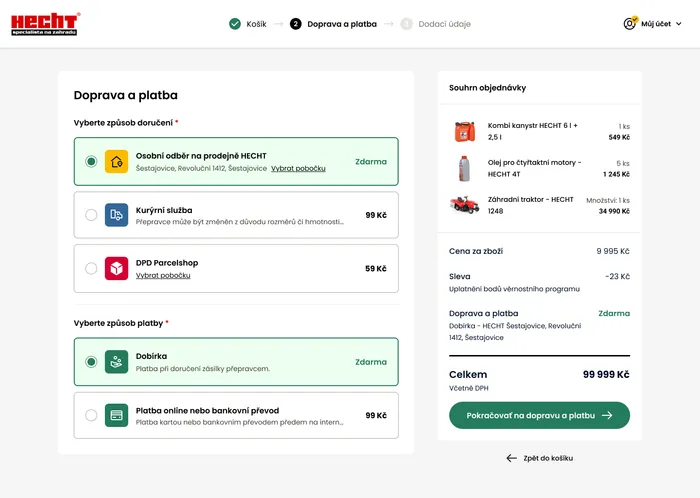Click the green Dobírka cash-in-hand icon
The height and width of the screenshot is (498, 700).
[117, 362]
